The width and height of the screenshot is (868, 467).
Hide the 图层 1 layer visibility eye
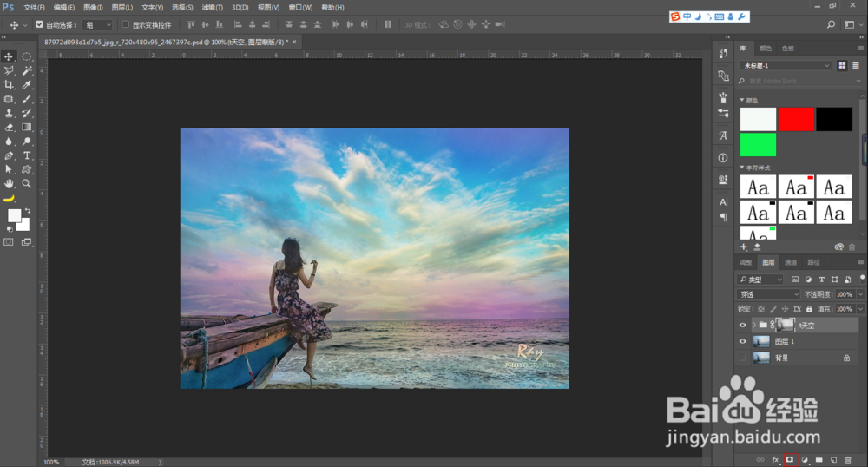pos(742,341)
